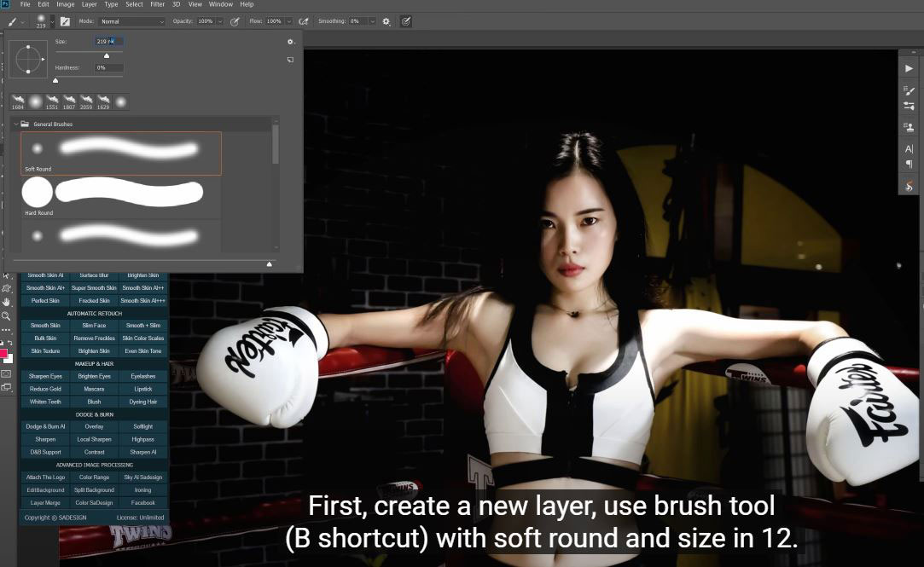The height and width of the screenshot is (567, 924).
Task: Open the Layer menu
Action: tap(89, 4)
